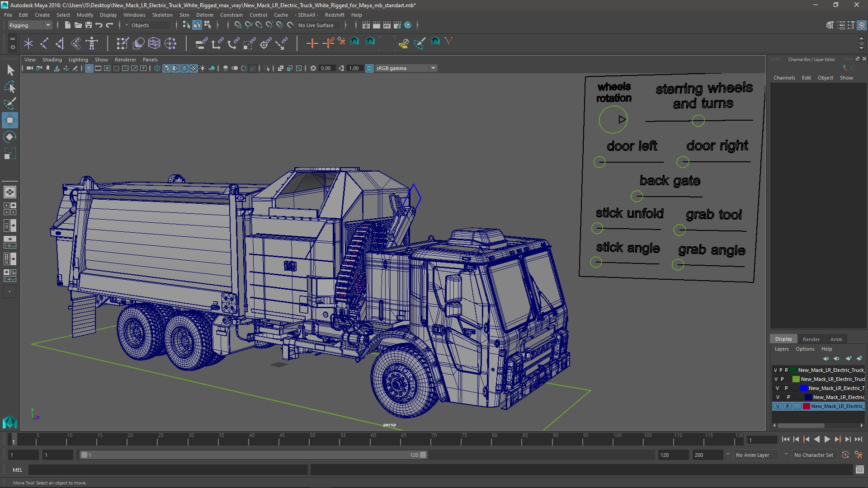This screenshot has width=868, height=488.
Task: Save the scene with disk icon
Action: tap(89, 25)
